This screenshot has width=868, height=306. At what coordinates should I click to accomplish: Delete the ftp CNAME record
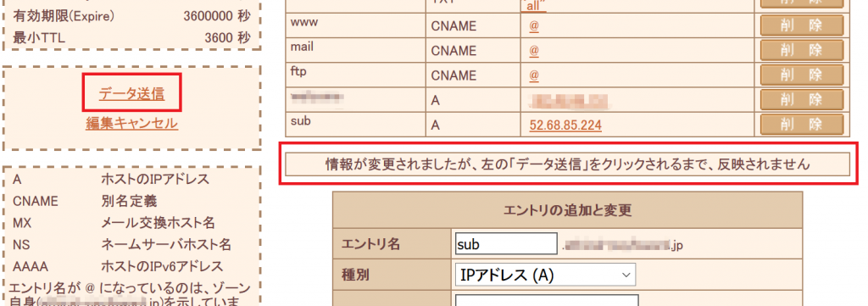802,75
